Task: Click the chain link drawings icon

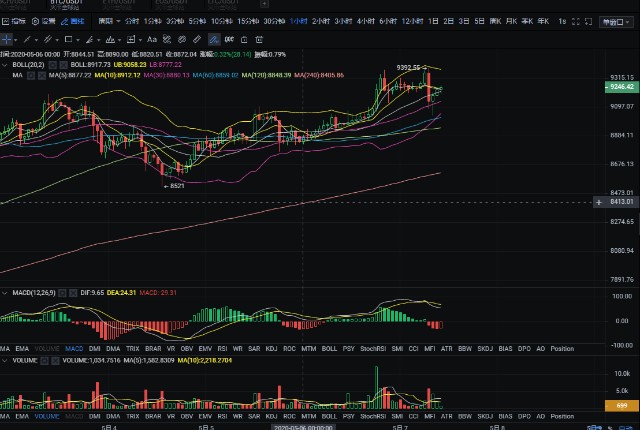Action: click(182, 40)
